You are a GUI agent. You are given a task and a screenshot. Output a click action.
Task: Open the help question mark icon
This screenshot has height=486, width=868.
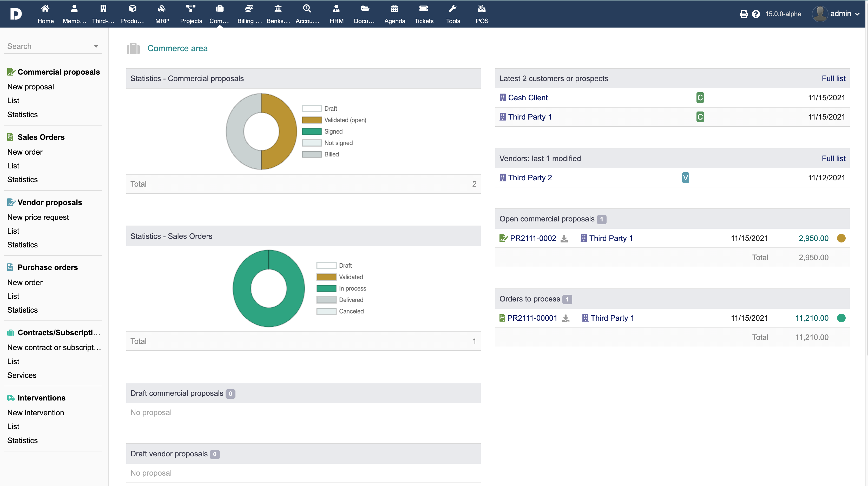756,14
